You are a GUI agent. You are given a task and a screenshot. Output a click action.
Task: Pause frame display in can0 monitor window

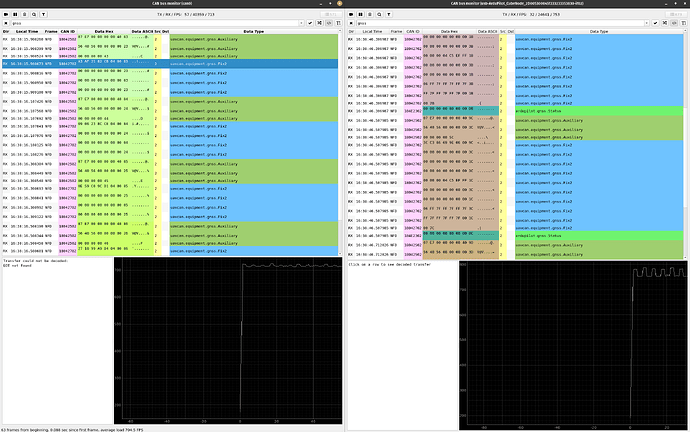tap(15, 15)
